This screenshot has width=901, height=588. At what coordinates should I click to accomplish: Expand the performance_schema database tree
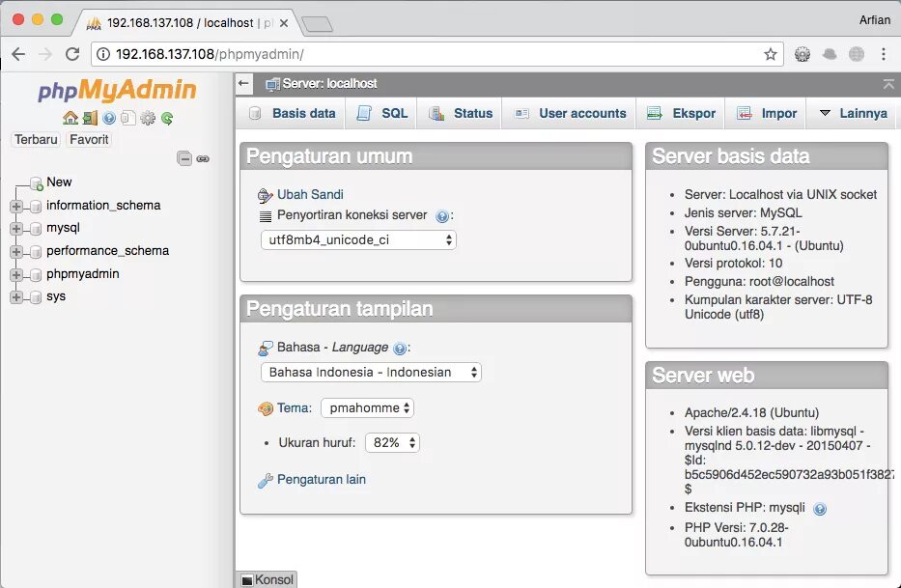coord(16,251)
